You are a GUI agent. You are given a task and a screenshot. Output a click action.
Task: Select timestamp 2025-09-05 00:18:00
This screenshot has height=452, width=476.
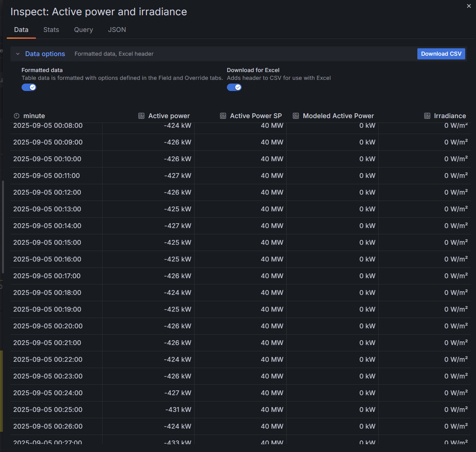(47, 293)
